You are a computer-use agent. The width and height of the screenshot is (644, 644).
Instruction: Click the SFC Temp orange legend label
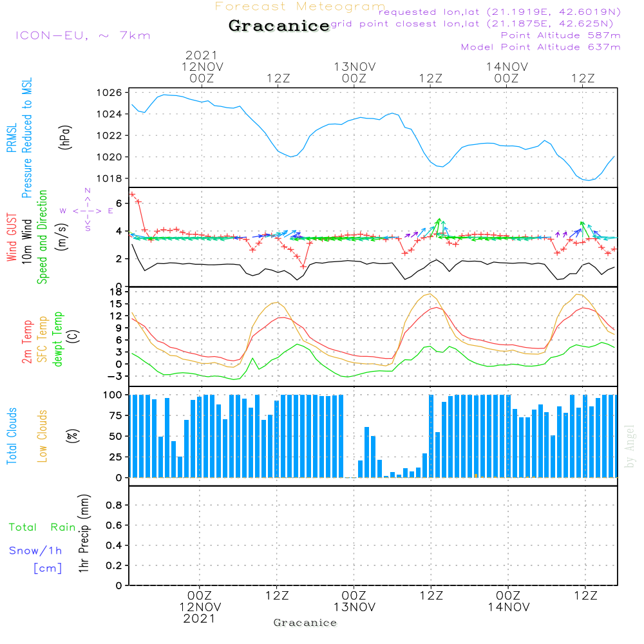point(43,339)
